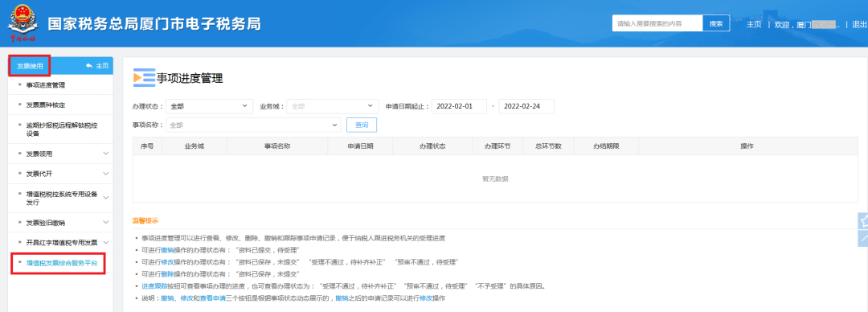Click the star favorites icon on right edge
Image resolution: width=868 pixels, height=312 pixels.
tap(862, 220)
